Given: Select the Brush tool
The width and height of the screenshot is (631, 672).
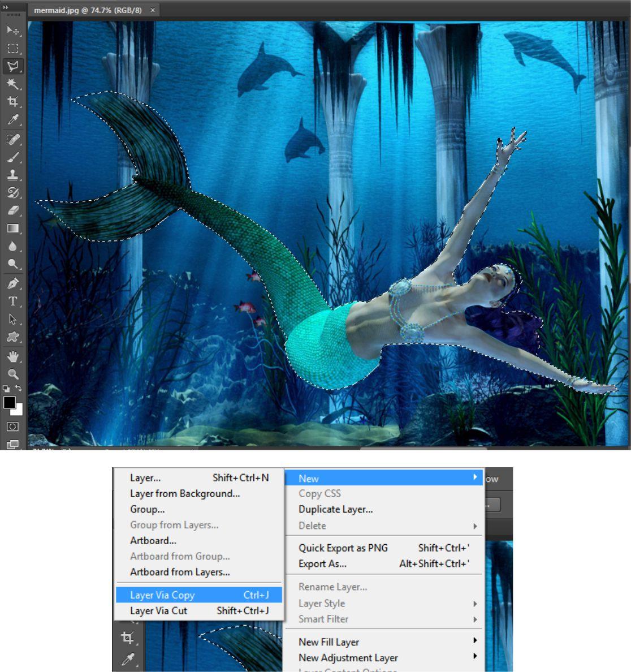Looking at the screenshot, I should [x=13, y=157].
